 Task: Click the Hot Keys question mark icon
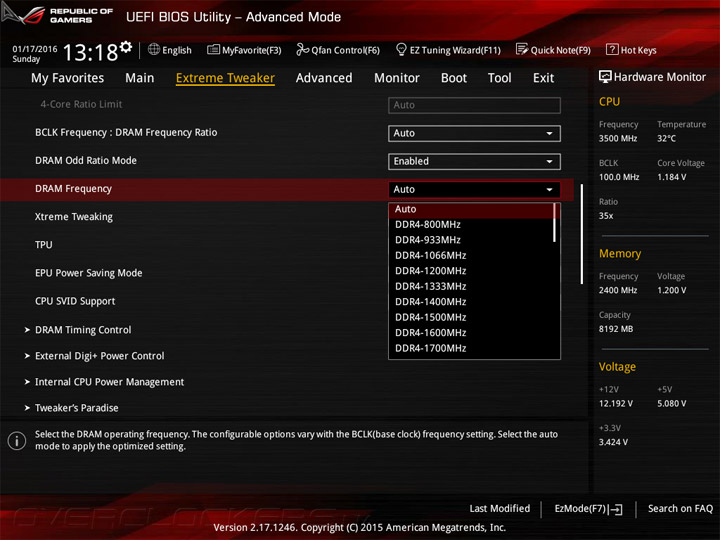[612, 49]
